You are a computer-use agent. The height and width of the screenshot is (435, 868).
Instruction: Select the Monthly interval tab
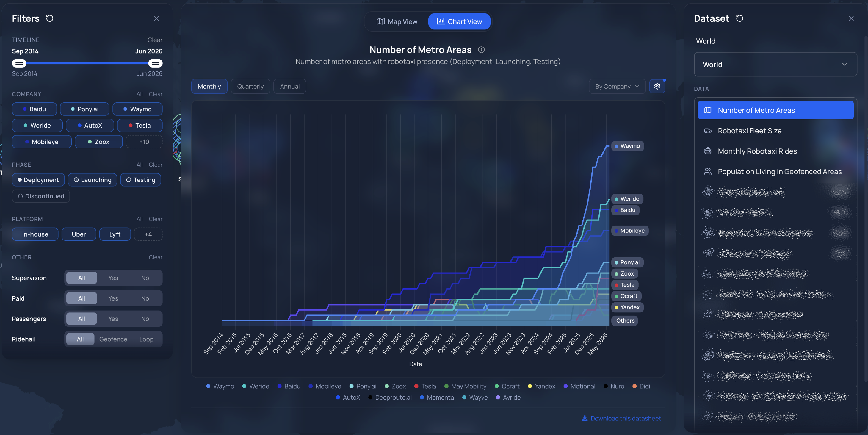(209, 86)
